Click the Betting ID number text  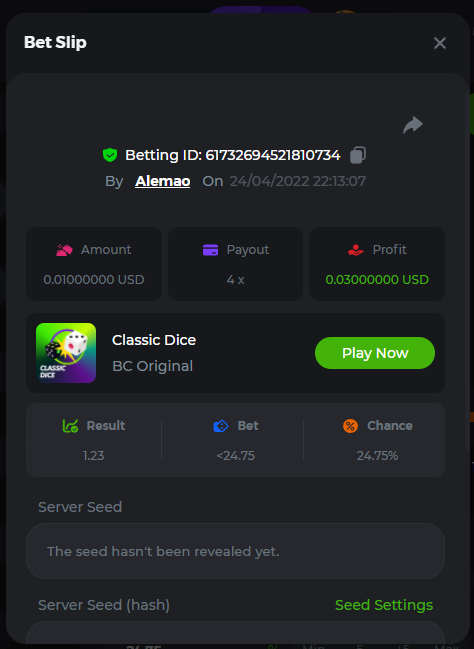pos(273,155)
